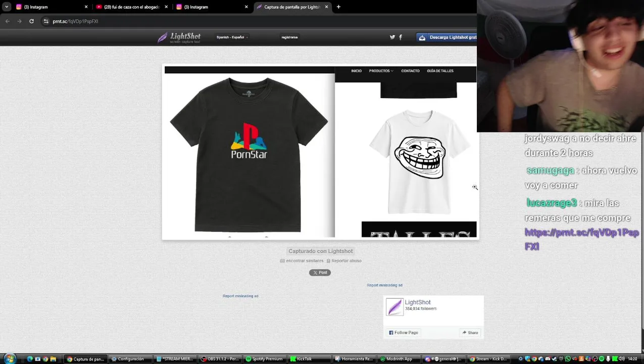Click right Report misleading ad link
644x364 pixels.
[384, 285]
